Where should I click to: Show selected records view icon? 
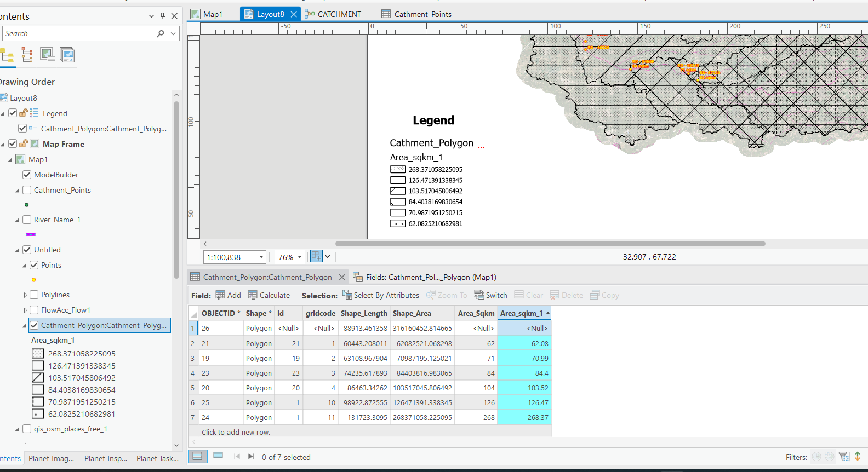pyautogui.click(x=218, y=456)
